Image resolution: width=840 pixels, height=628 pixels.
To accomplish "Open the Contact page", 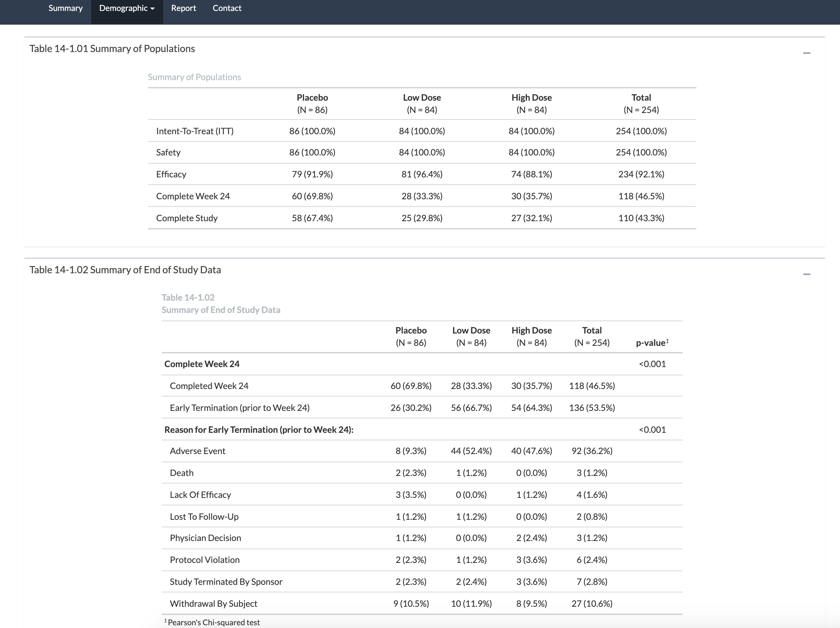I will [x=227, y=8].
